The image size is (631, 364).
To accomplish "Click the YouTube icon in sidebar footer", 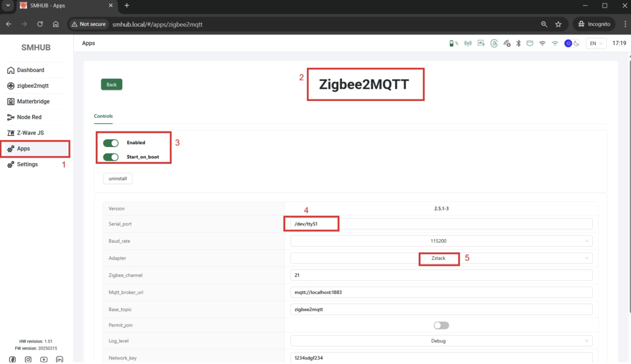I will point(44,359).
